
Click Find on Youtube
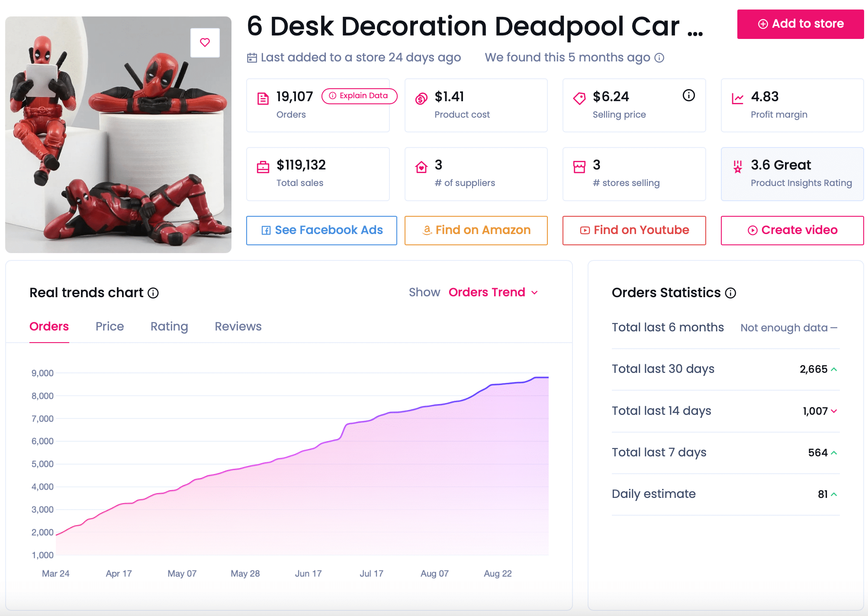point(633,230)
